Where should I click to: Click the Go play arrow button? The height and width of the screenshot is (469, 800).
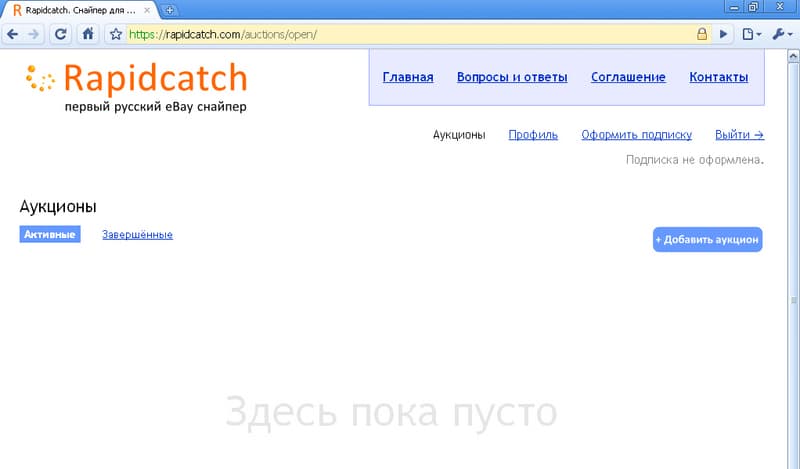[723, 34]
